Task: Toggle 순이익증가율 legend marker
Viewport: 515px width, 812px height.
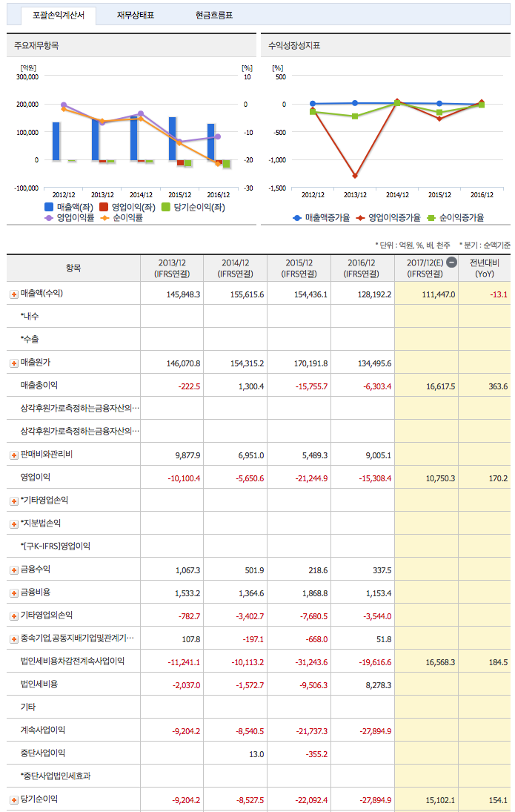Action: point(431,218)
